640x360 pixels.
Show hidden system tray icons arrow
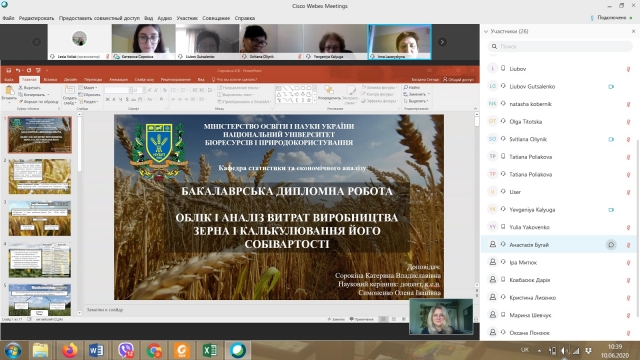click(539, 351)
